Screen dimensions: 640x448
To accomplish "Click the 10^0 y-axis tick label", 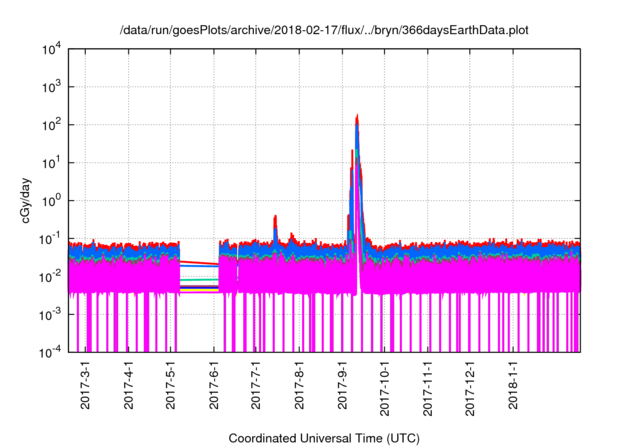I will pos(50,200).
